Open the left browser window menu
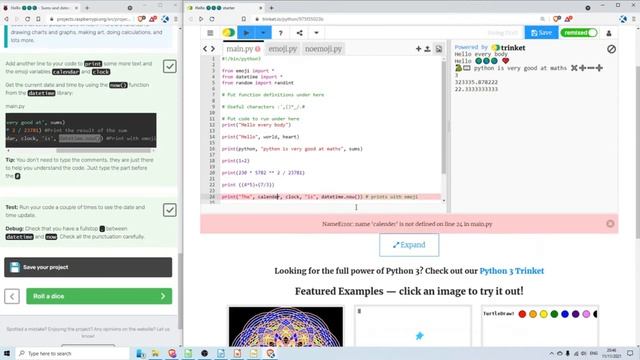Image resolution: width=640 pixels, height=360 pixels. coord(176,19)
